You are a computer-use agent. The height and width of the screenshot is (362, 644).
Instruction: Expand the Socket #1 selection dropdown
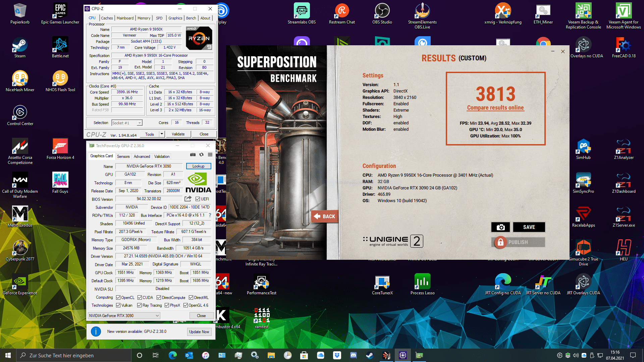point(139,123)
